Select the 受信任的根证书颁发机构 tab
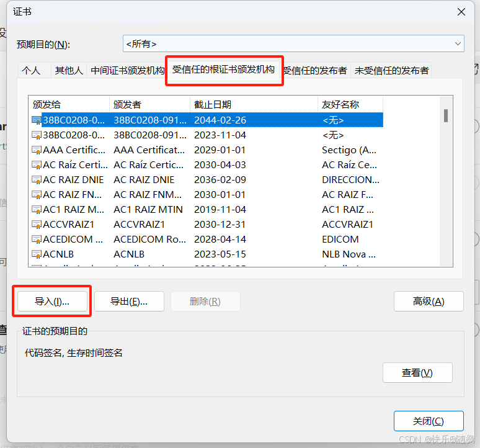The image size is (480, 448). point(223,69)
